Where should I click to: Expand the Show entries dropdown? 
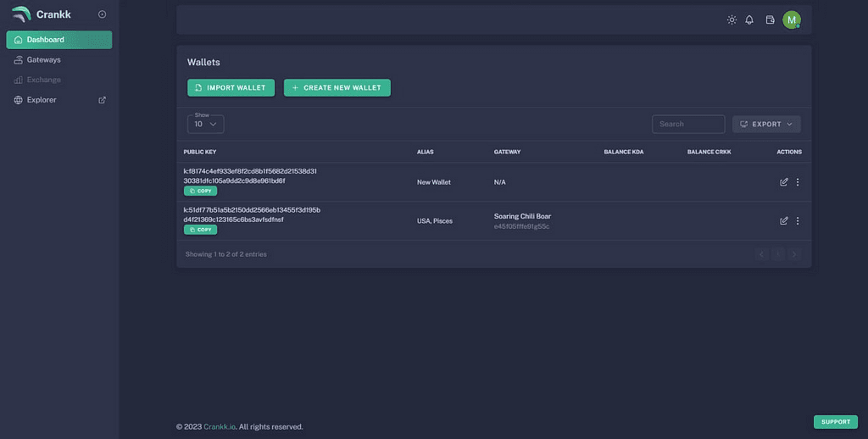[x=205, y=124]
